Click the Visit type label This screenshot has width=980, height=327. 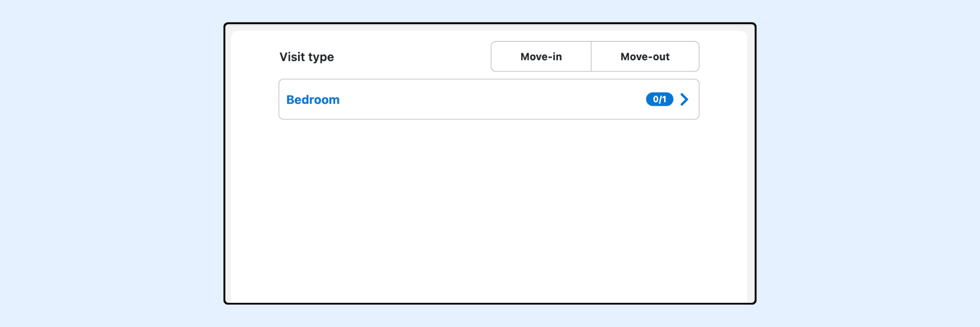[306, 57]
